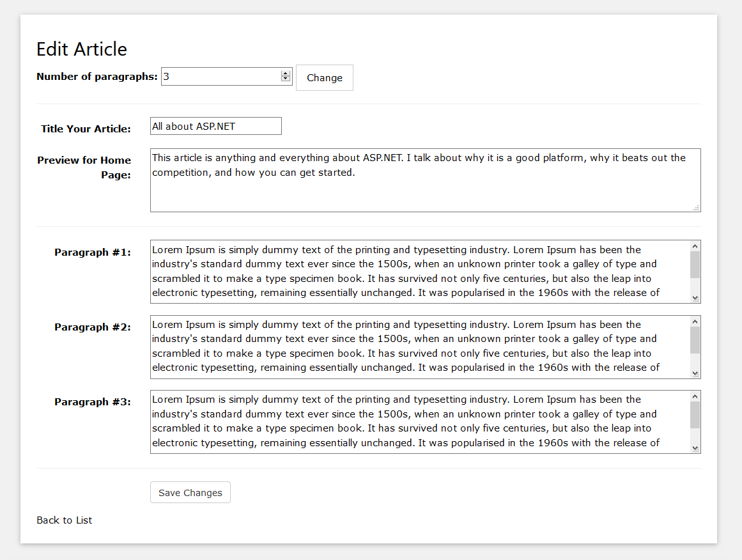The width and height of the screenshot is (742, 560).
Task: Click the 'Preview for Home Page:' label
Action: [84, 167]
